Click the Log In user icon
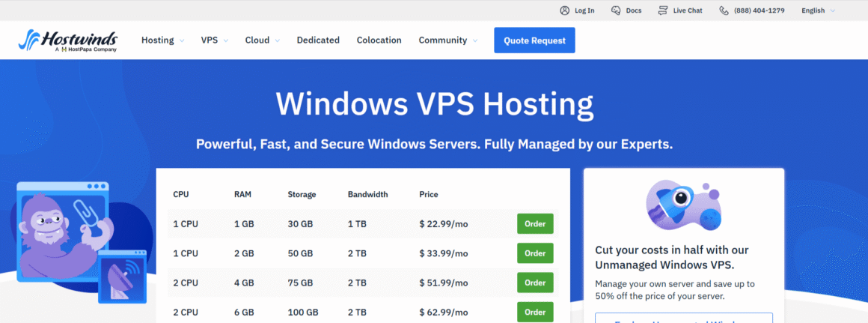Image resolution: width=868 pixels, height=323 pixels. click(565, 10)
